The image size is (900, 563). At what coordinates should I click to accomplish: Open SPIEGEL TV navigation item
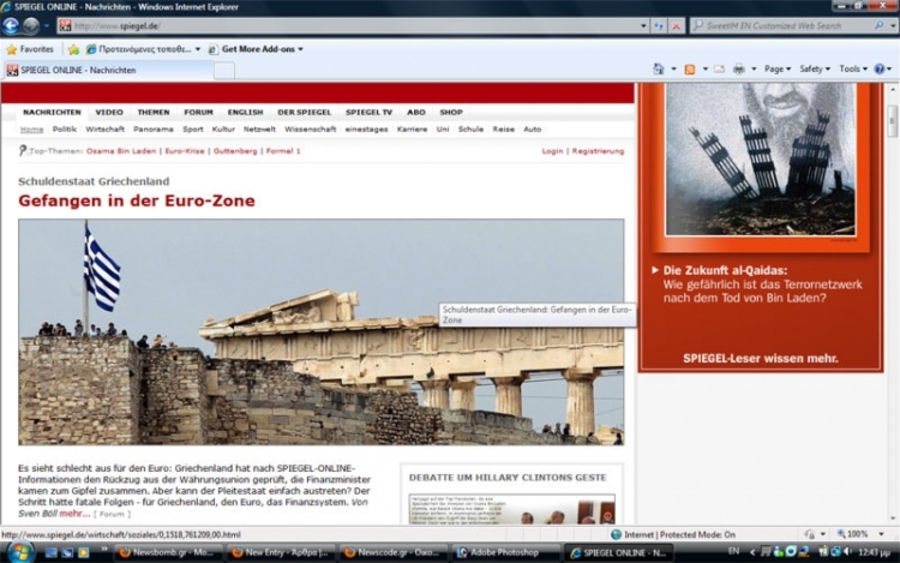pos(369,112)
